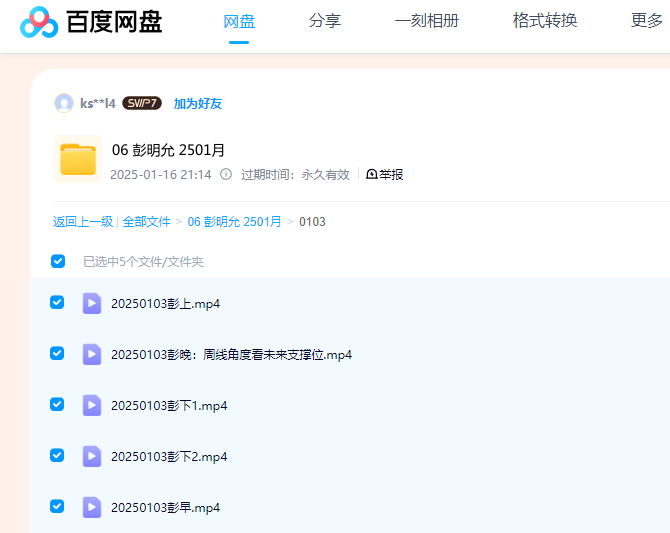This screenshot has width=670, height=533.
Task: Click 已选中5个文件/文件夹 text
Action: 143,262
